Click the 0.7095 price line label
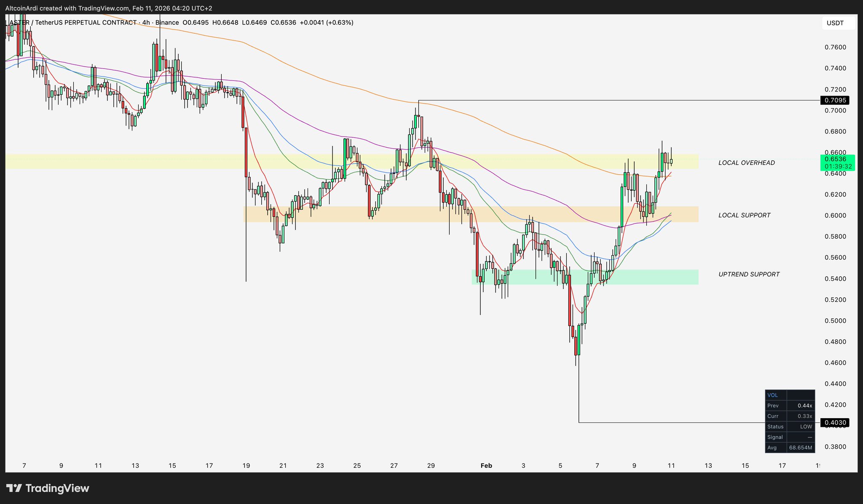Viewport: 863px width, 504px height. click(x=835, y=100)
